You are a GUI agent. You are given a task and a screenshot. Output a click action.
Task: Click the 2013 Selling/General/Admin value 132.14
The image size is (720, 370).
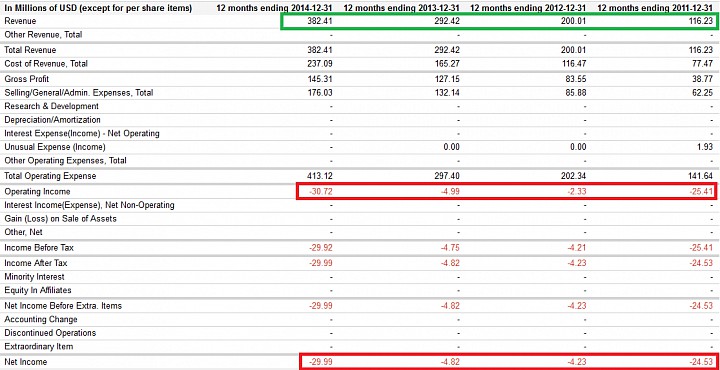tap(447, 93)
